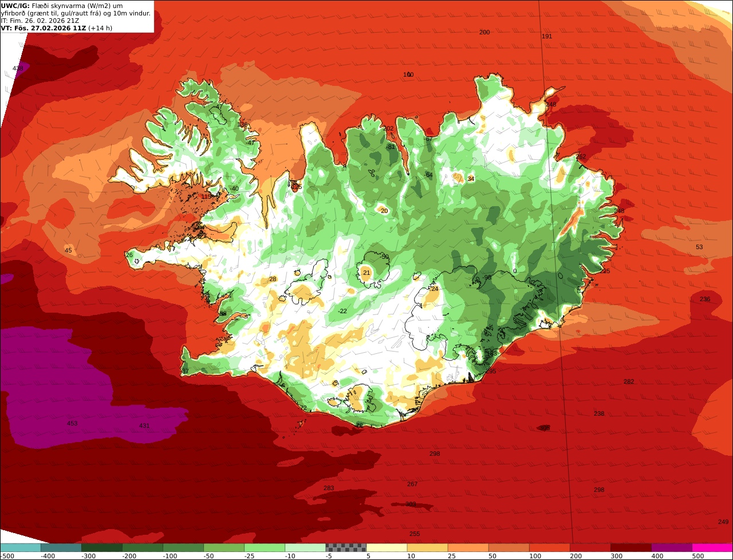Click the map value "262" off the northeast coast
Image resolution: width=733 pixels, height=560 pixels.
(x=581, y=157)
